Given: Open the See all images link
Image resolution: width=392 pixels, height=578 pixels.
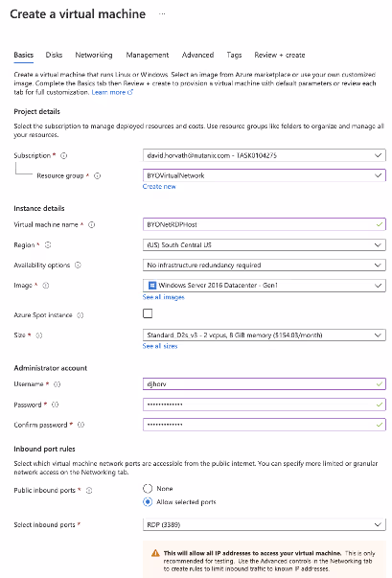Looking at the screenshot, I should point(164,297).
